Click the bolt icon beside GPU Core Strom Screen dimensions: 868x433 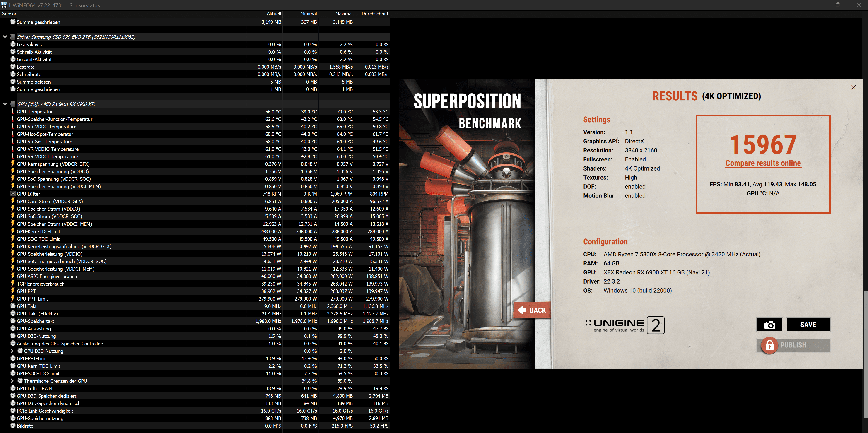pos(13,201)
